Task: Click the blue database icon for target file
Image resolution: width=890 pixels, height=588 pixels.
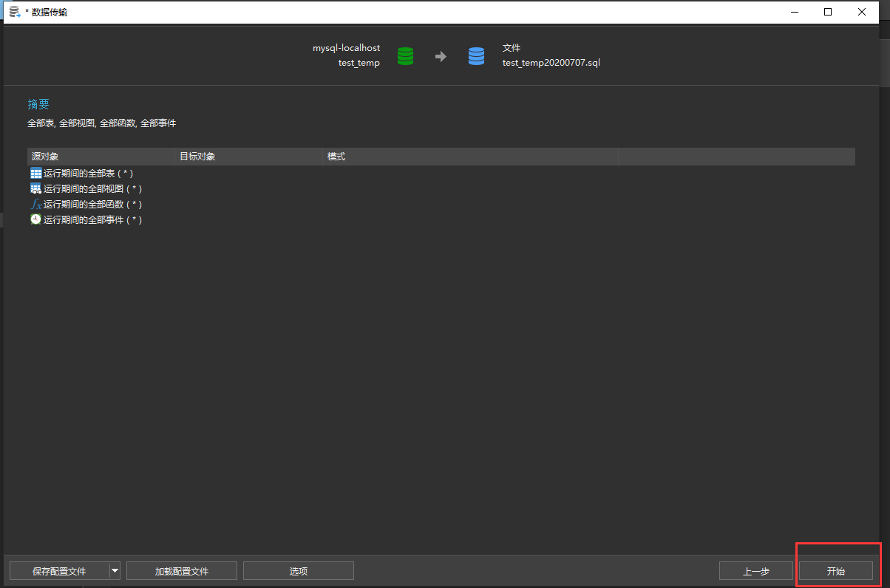Action: [477, 55]
